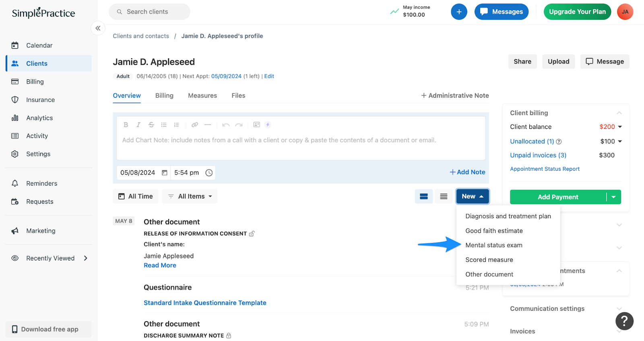Image resolution: width=644 pixels, height=341 pixels.
Task: Click the Share button
Action: coord(522,62)
